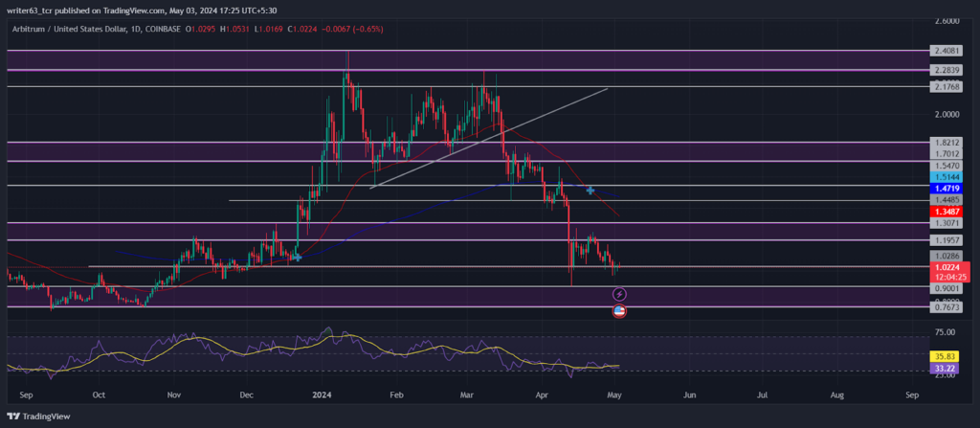Click the Dec label on the time axis
This screenshot has height=428, width=980.
pyautogui.click(x=247, y=395)
